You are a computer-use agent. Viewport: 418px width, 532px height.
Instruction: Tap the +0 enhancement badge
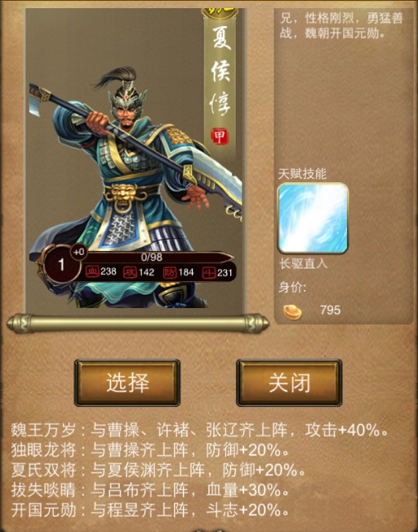click(78, 252)
